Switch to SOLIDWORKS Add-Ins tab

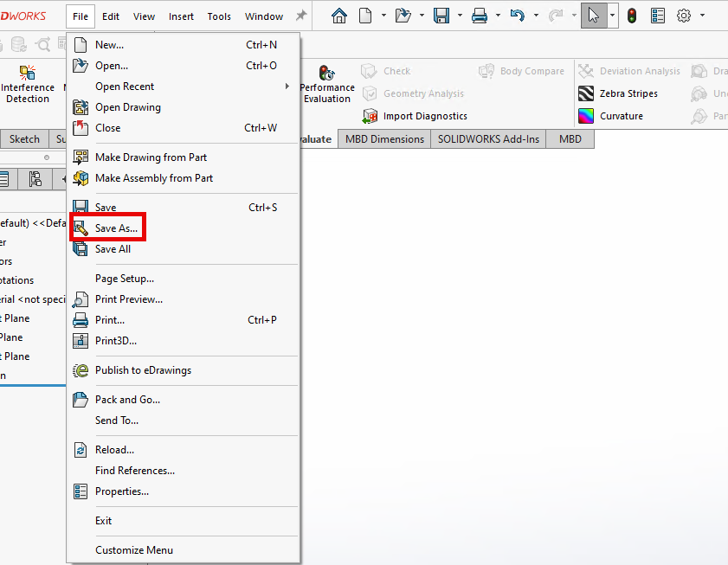click(488, 139)
